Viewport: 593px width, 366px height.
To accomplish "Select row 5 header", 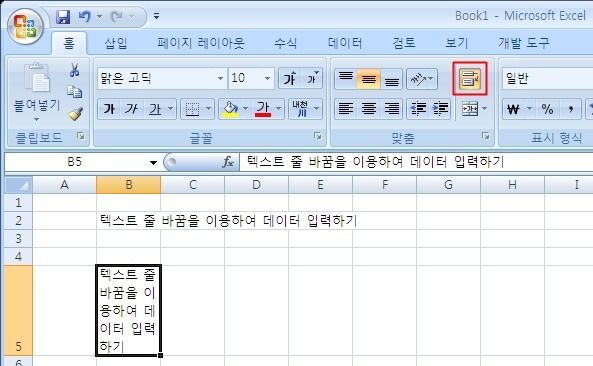I will pyautogui.click(x=19, y=310).
